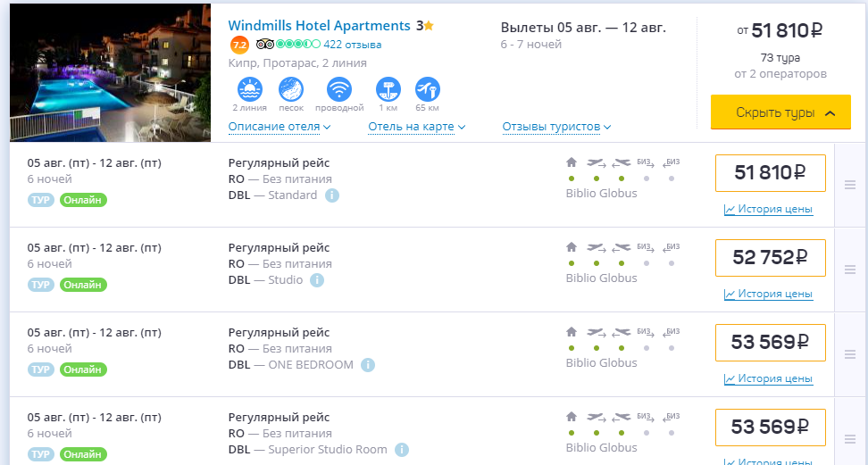Click info icon beside ONE BEDROOM room
The height and width of the screenshot is (465, 868).
(368, 365)
